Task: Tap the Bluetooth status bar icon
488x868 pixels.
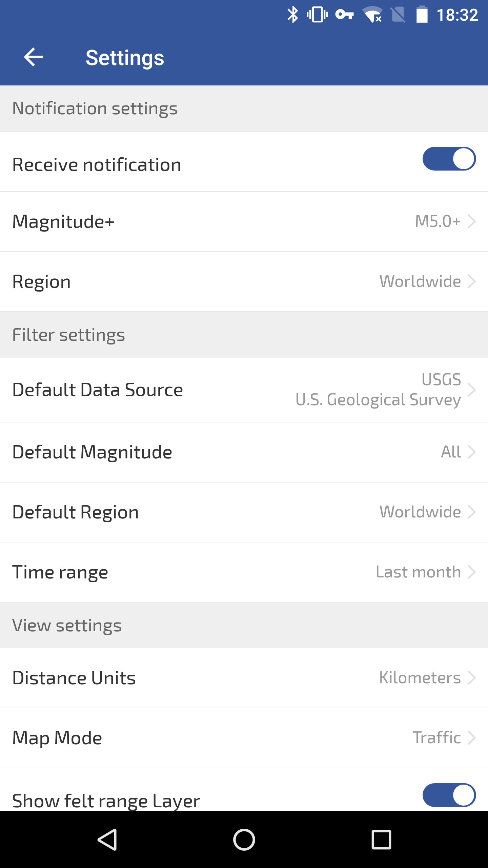Action: pyautogui.click(x=292, y=15)
